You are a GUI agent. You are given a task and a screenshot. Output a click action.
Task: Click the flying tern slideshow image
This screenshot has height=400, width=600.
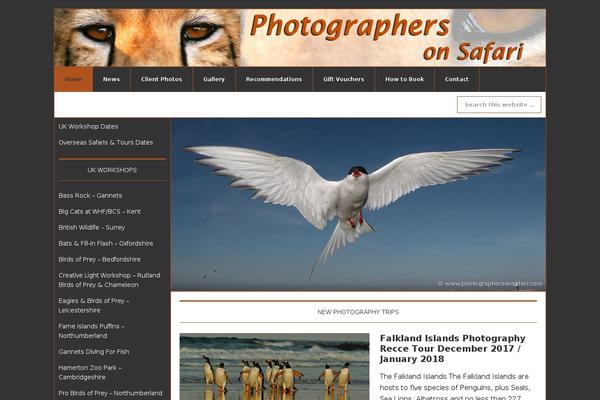(358, 204)
